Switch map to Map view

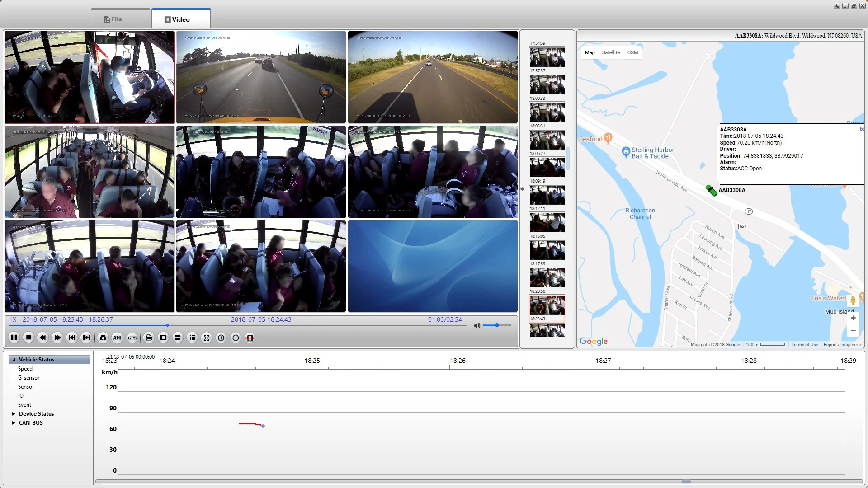(x=590, y=52)
